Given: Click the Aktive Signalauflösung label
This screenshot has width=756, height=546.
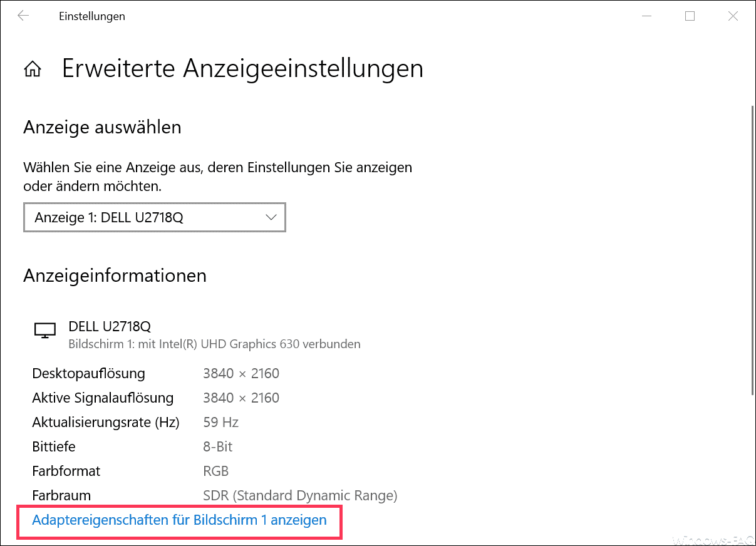Looking at the screenshot, I should 103,398.
